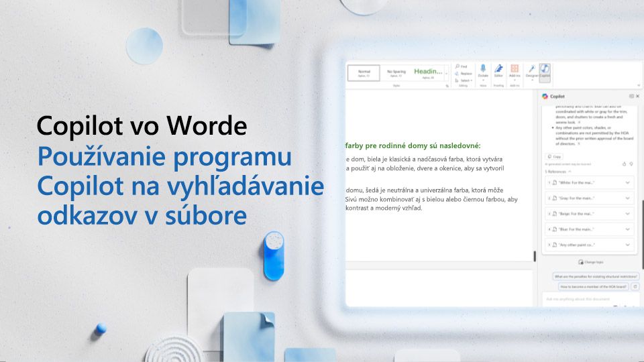Click the paragraph about šedá neutrálna farba
644x362 pixels.
tap(431, 199)
